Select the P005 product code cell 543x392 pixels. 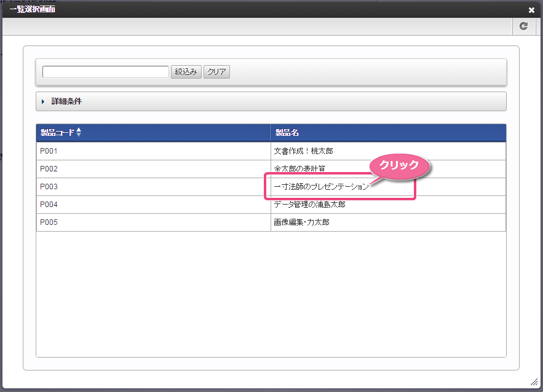click(153, 222)
